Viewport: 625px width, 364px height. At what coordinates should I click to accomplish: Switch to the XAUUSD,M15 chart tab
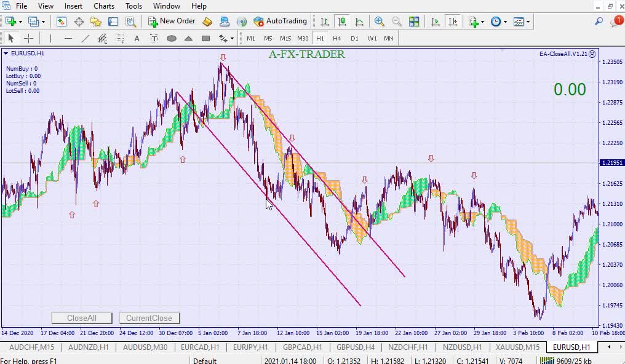click(x=517, y=347)
